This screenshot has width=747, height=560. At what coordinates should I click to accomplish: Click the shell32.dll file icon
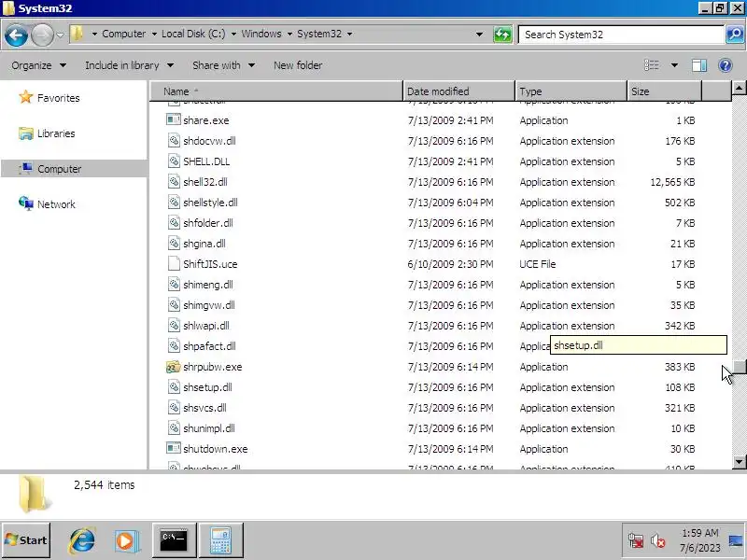(x=174, y=181)
